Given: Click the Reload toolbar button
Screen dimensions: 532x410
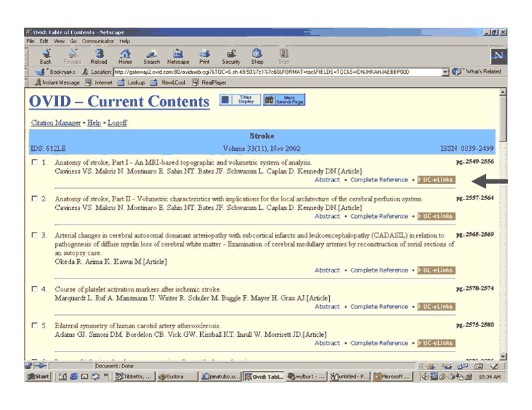Looking at the screenshot, I should pyautogui.click(x=98, y=56).
